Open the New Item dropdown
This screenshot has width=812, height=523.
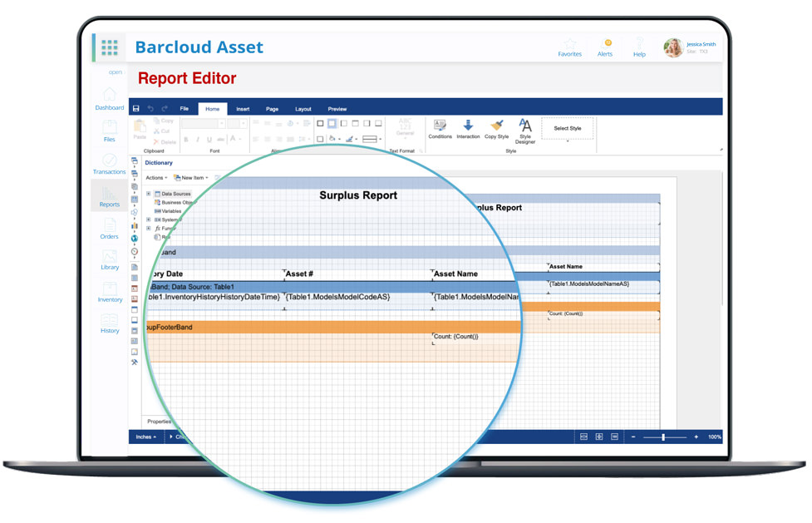pyautogui.click(x=191, y=178)
